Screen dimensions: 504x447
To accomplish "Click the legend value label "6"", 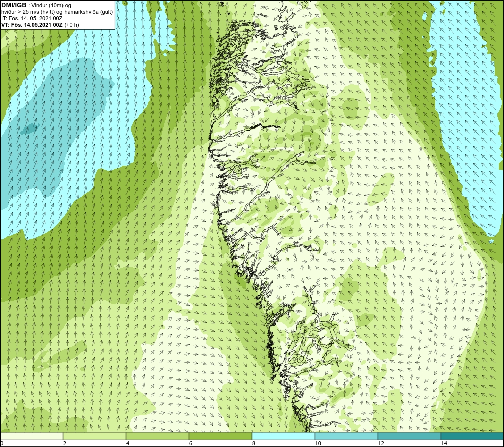I will tap(191, 444).
